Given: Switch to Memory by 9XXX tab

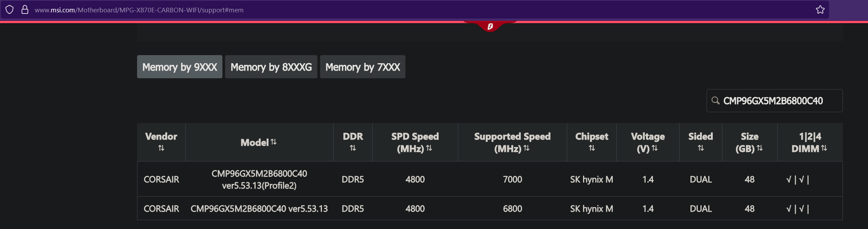Looking at the screenshot, I should [180, 67].
